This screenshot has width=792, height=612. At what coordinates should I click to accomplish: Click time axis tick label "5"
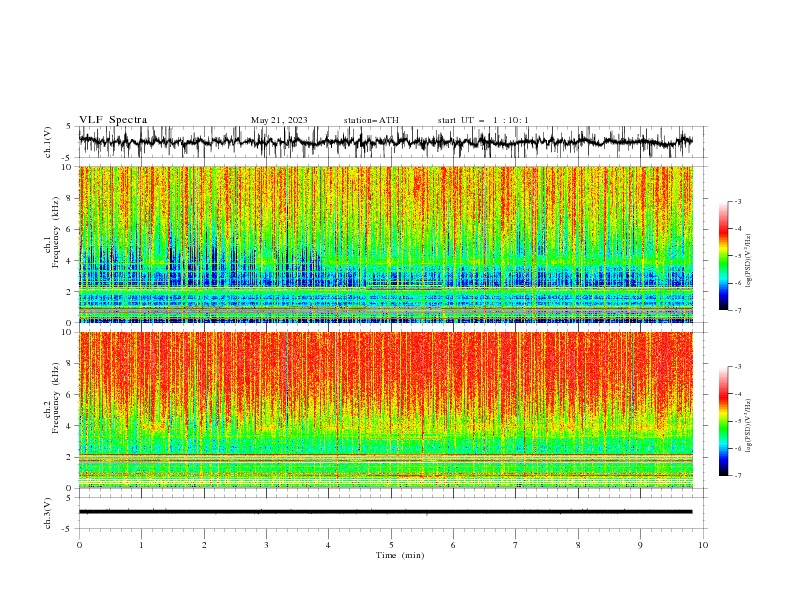click(391, 545)
